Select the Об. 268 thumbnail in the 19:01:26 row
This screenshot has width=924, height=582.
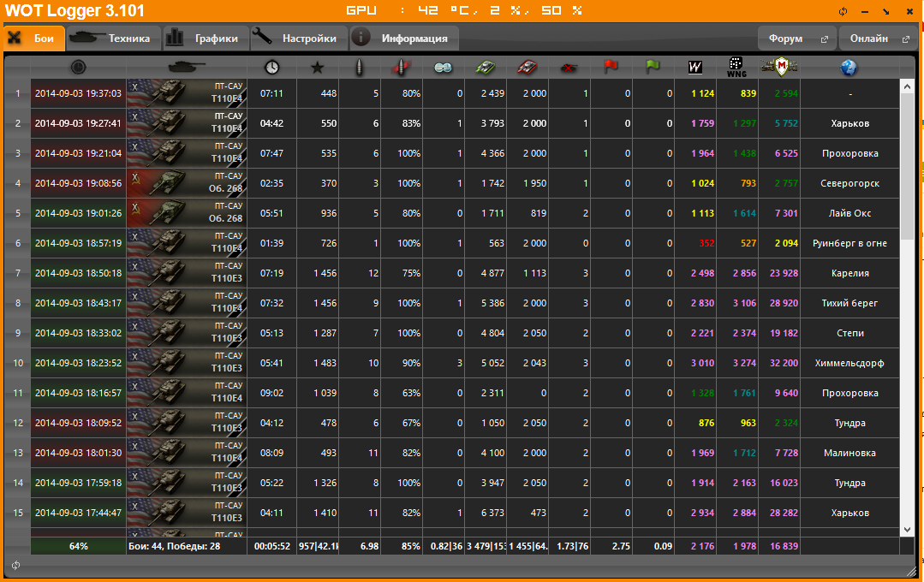pyautogui.click(x=187, y=213)
